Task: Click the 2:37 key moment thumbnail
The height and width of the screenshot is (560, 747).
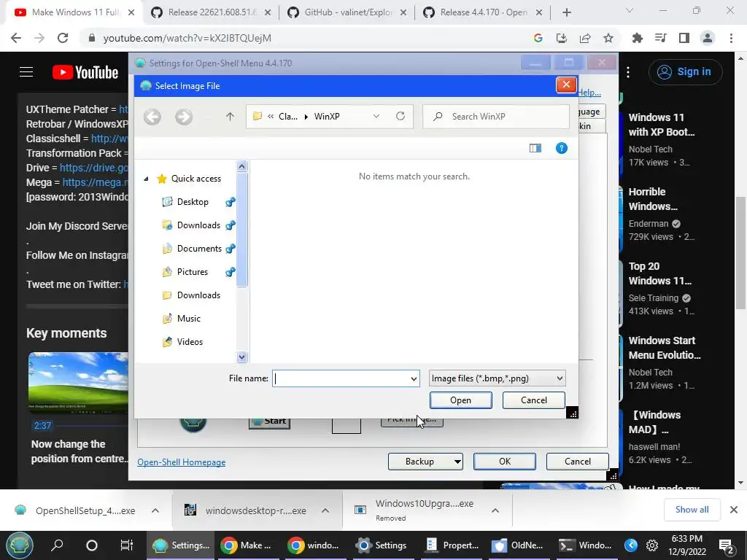Action: pos(78,382)
